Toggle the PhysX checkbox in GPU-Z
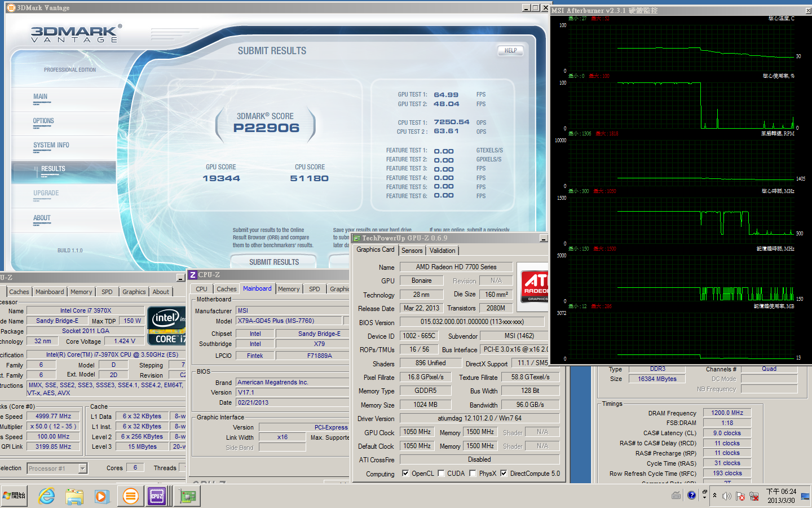Image resolution: width=812 pixels, height=508 pixels. [473, 474]
